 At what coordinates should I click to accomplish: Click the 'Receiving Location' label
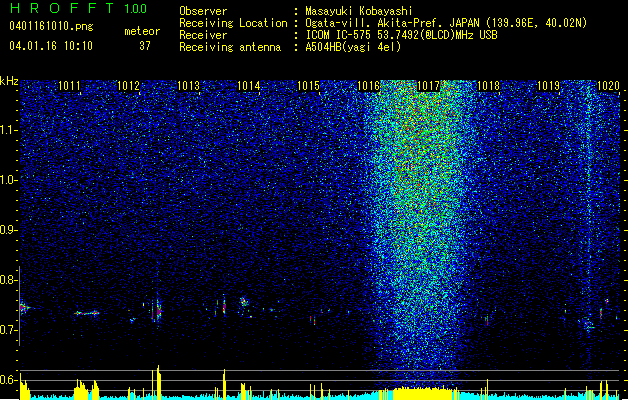[x=233, y=23]
